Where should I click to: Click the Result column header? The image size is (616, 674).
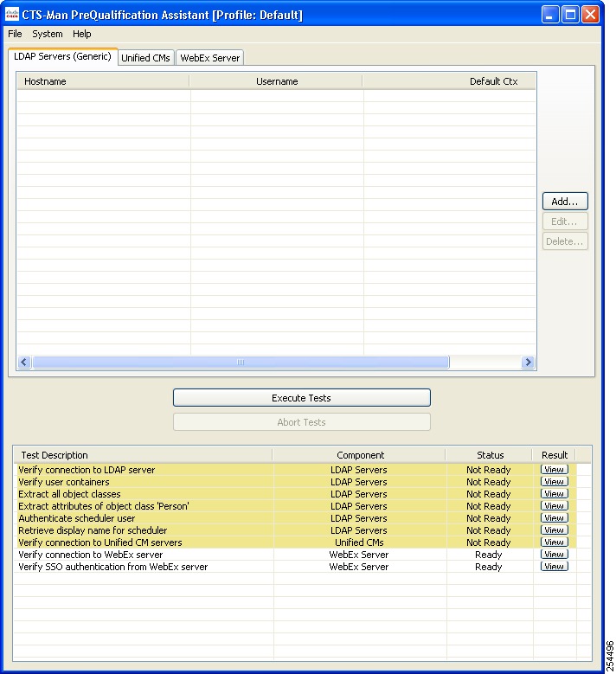point(554,455)
